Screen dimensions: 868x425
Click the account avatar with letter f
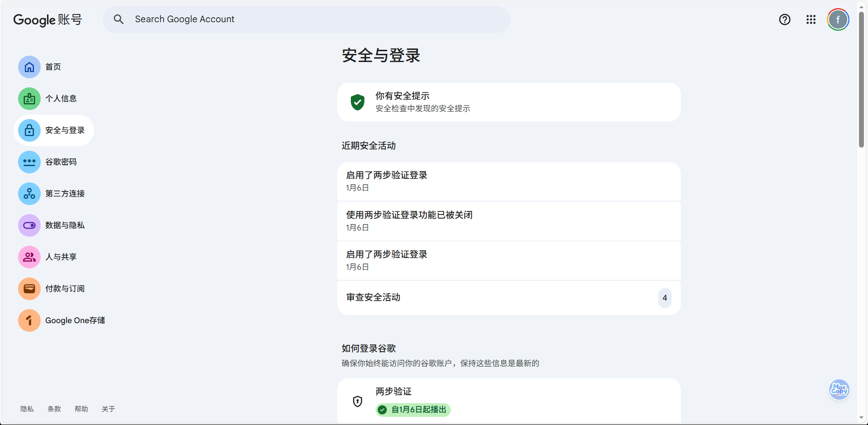click(838, 19)
